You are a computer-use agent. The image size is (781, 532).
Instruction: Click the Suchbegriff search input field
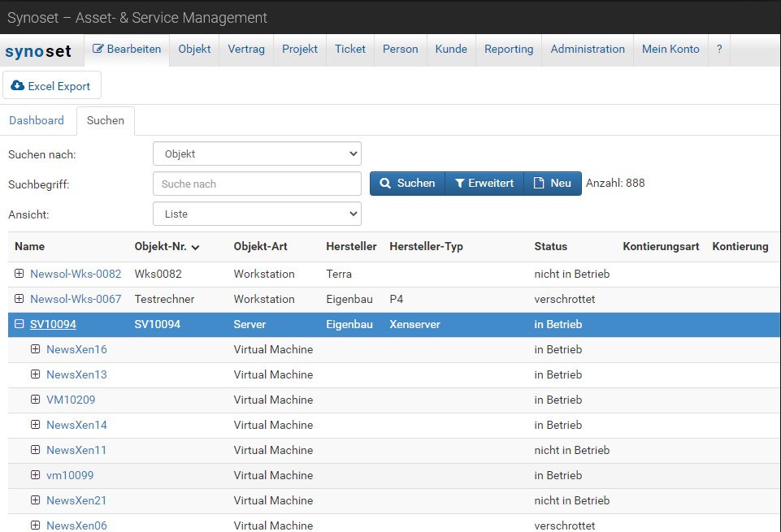[x=257, y=184]
